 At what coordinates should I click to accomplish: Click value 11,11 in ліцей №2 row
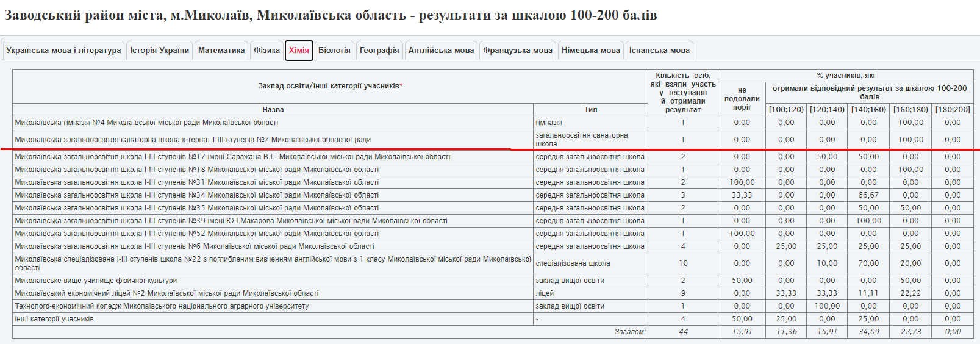click(868, 293)
